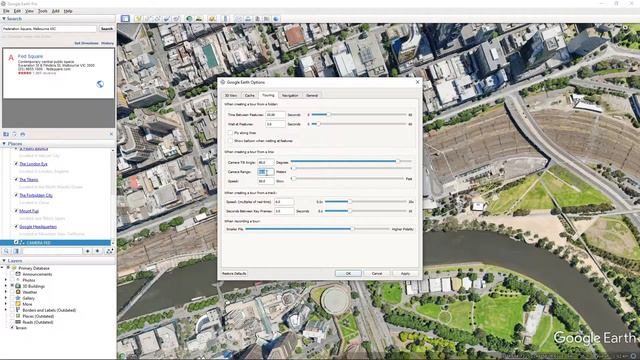Screen dimensions: 640x360
Task: Click the View in Google Maps icon
Action: [x=267, y=19]
